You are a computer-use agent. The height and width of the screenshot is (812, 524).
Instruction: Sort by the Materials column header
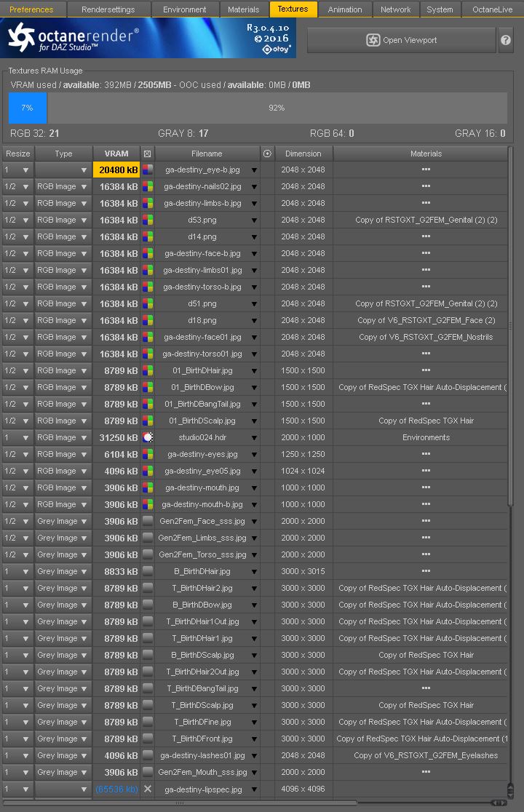[x=426, y=154]
